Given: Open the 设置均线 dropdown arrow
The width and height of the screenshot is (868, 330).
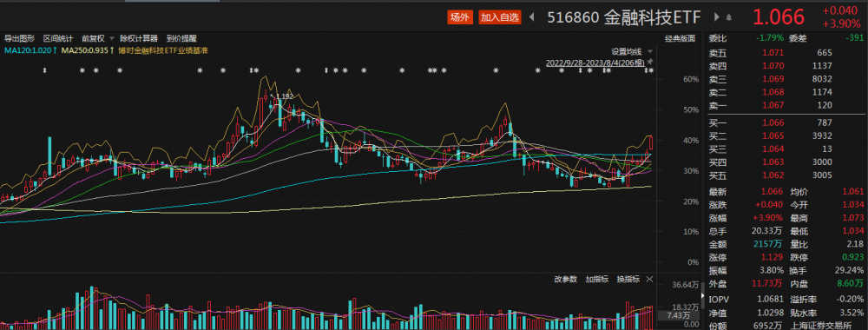Looking at the screenshot, I should pyautogui.click(x=650, y=51).
